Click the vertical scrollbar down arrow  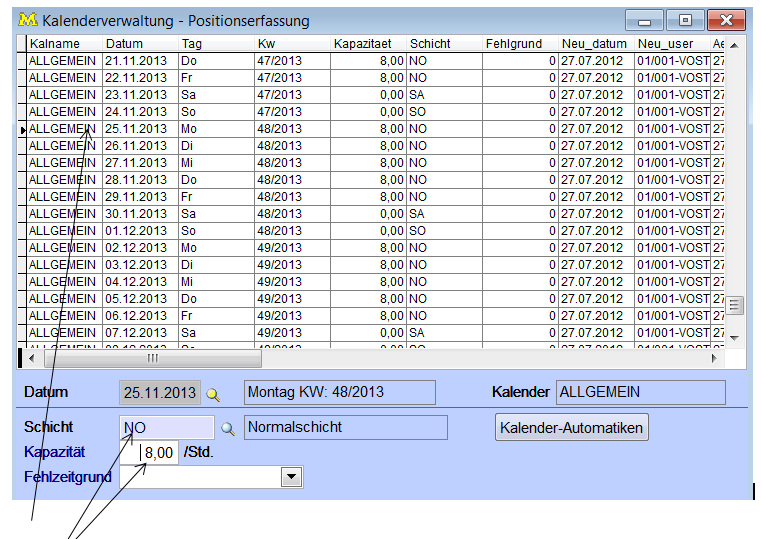pos(735,337)
